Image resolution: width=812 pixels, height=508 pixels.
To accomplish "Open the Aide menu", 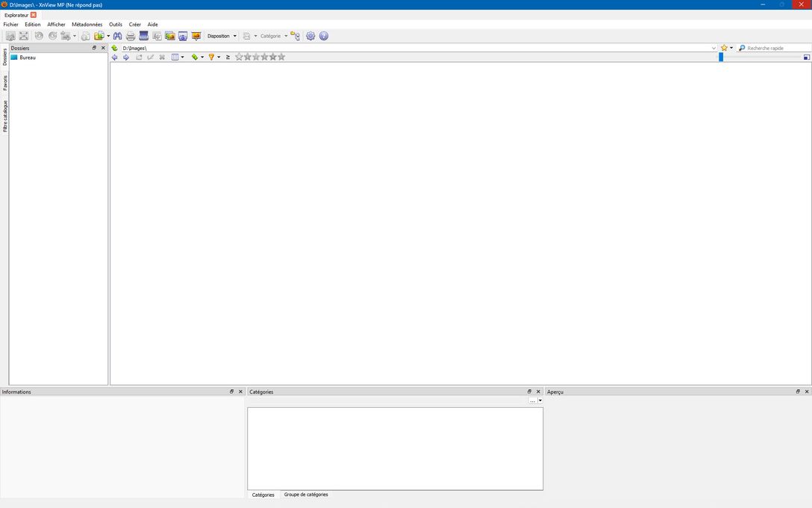I will [152, 25].
